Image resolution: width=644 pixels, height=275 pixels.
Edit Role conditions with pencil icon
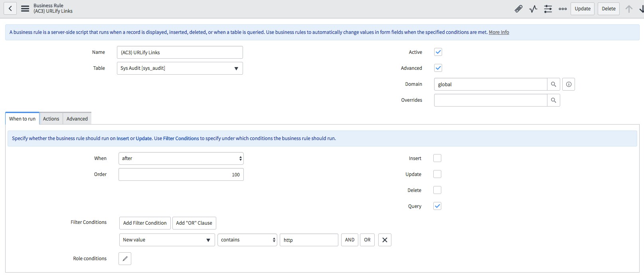[125, 259]
